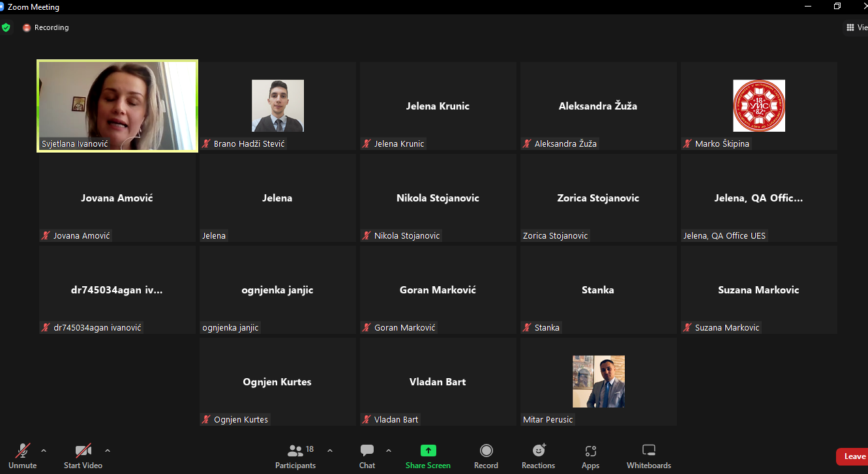Restore down the Zoom window
Viewport: 868px width, 474px height.
pyautogui.click(x=837, y=7)
